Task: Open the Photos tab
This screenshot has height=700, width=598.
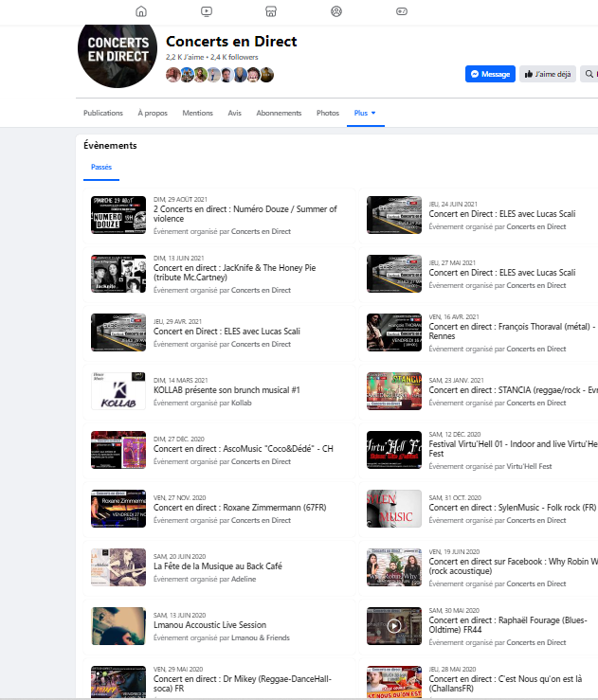Action: tap(328, 113)
